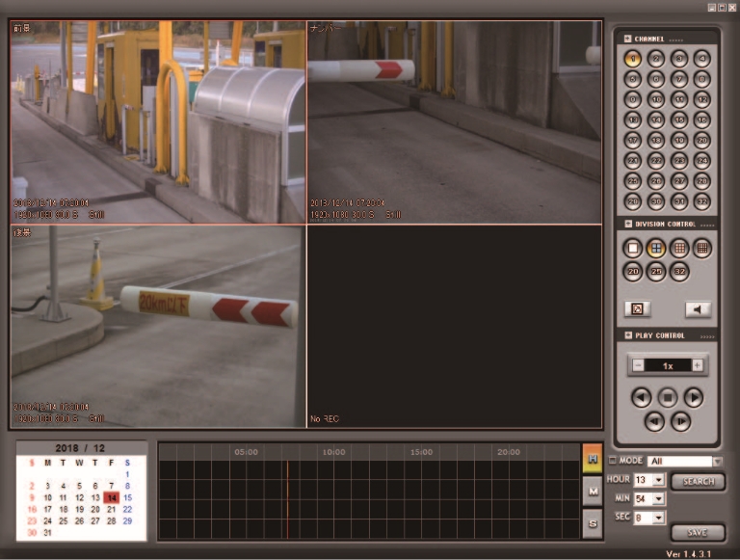Pick December 21 in the calendar

(111, 509)
